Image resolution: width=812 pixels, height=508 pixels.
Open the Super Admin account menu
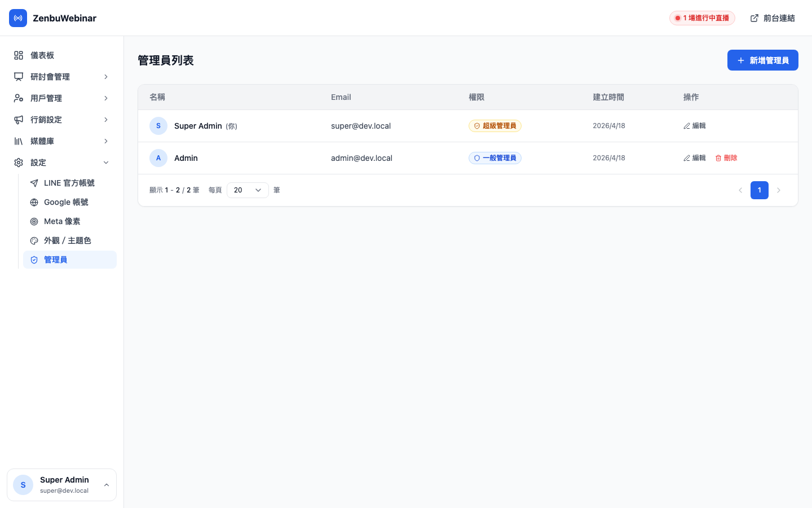coord(61,485)
